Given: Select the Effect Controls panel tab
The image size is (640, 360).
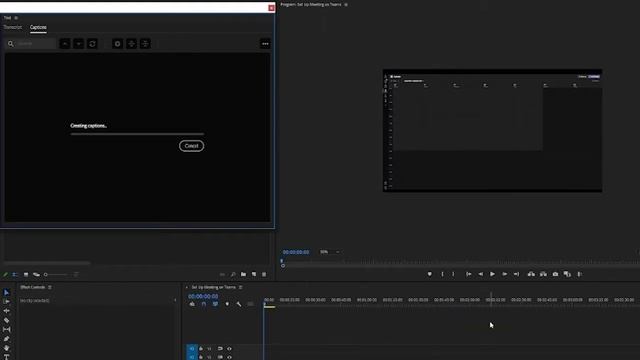Looking at the screenshot, I should 33,287.
